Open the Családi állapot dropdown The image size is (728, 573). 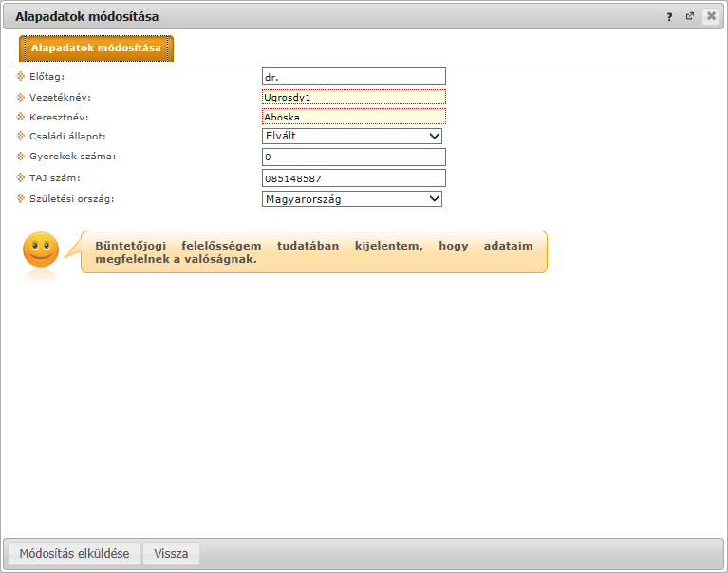click(x=352, y=136)
